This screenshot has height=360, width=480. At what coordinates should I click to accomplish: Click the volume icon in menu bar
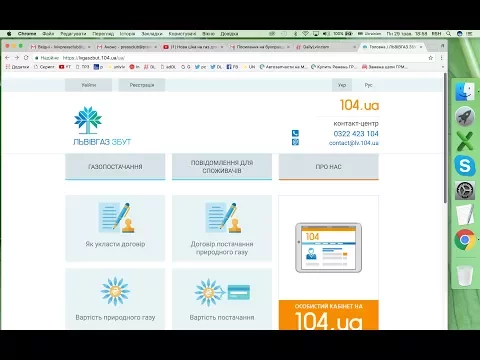tap(326, 34)
